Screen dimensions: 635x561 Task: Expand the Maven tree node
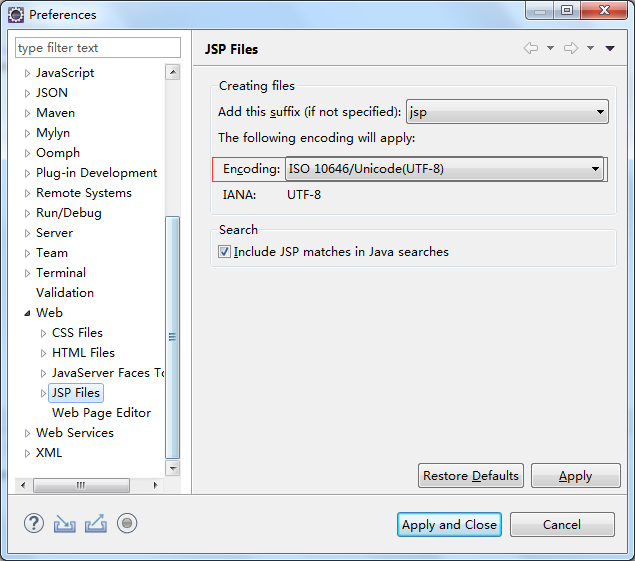[x=27, y=113]
